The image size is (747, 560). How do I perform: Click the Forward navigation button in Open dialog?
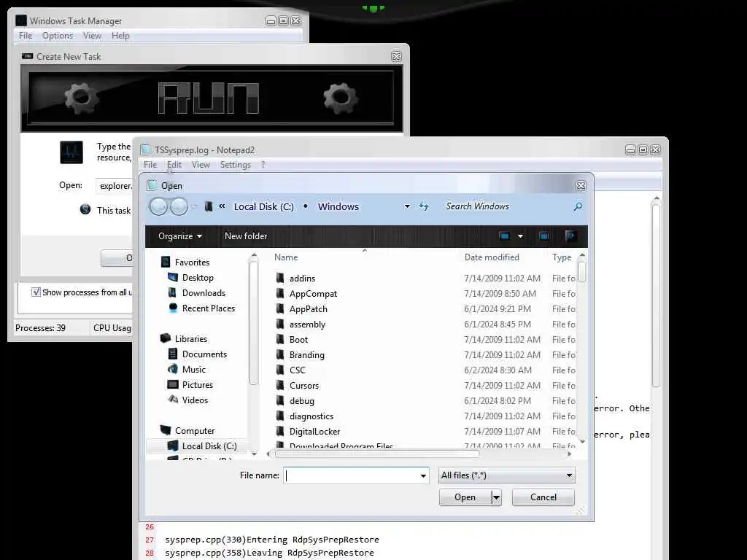(179, 206)
